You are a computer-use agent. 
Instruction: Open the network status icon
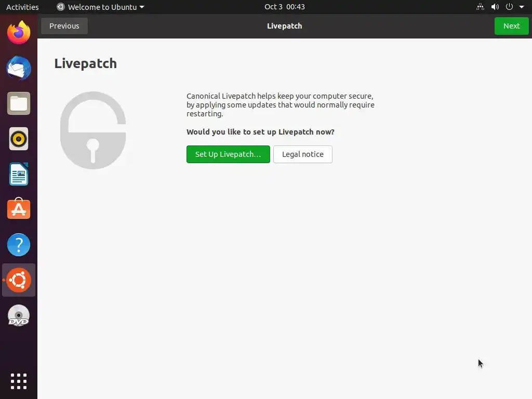481,7
